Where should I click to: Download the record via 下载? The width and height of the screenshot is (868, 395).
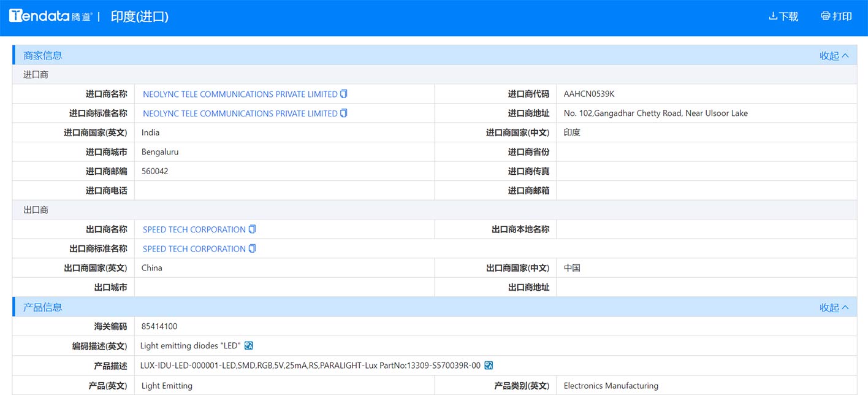(x=783, y=17)
